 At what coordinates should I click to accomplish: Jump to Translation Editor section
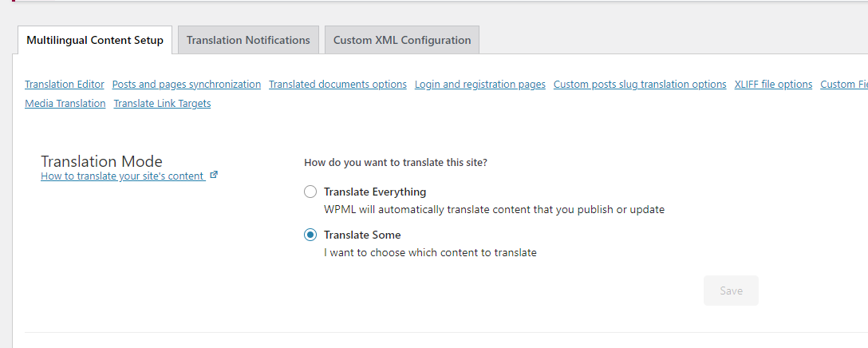click(x=64, y=85)
